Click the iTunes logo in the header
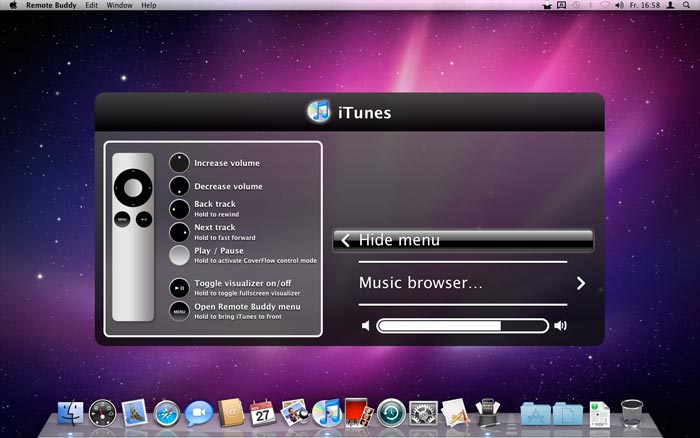Viewport: 700px width, 438px height. (x=319, y=112)
